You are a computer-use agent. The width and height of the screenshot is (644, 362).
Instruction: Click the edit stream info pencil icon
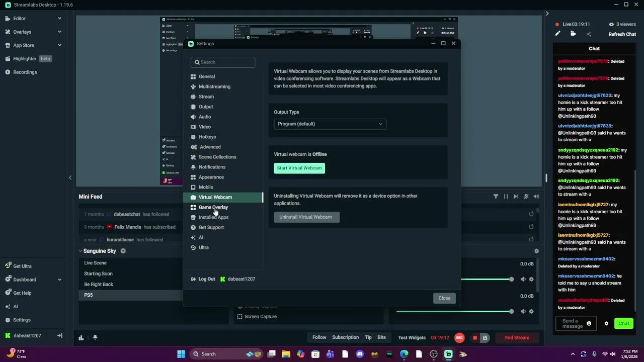pyautogui.click(x=557, y=34)
